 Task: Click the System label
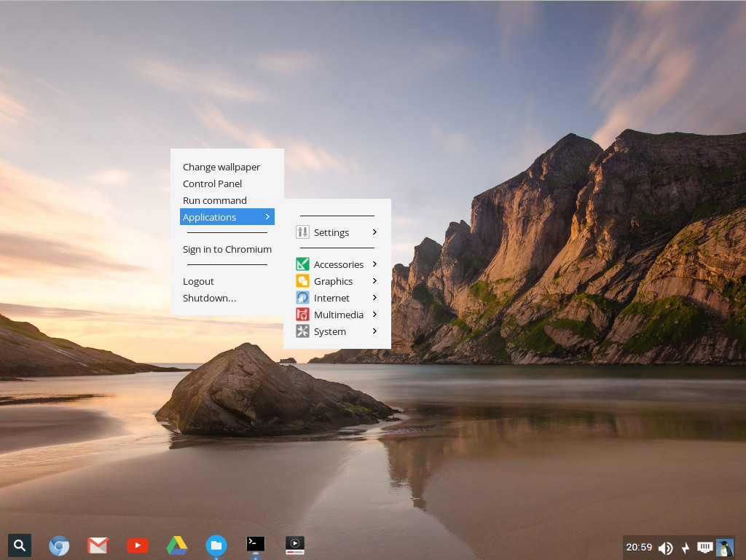[330, 332]
